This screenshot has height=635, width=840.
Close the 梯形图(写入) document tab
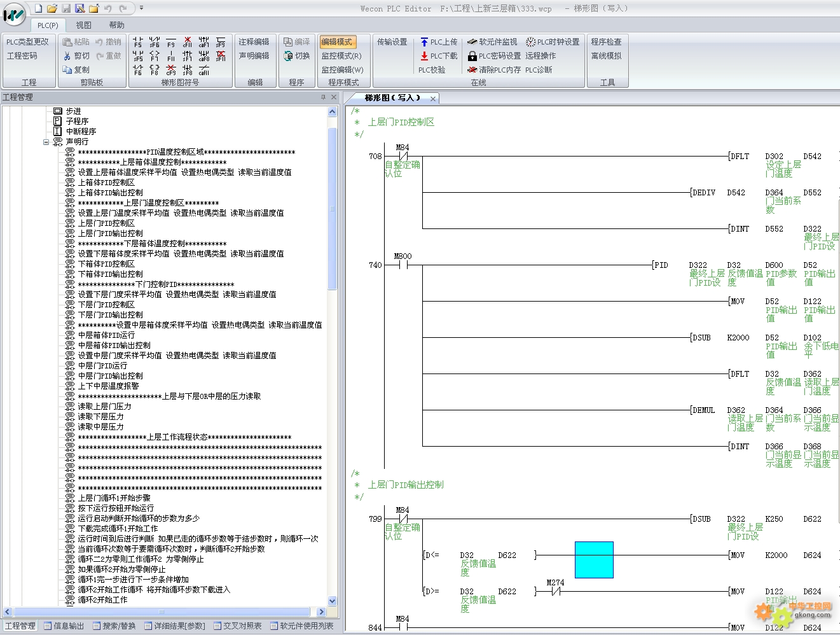tap(433, 99)
